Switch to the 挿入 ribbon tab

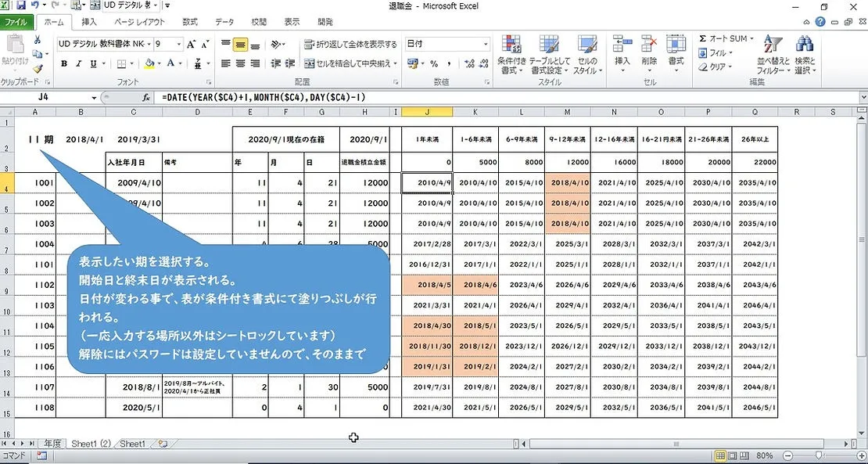pyautogui.click(x=88, y=22)
